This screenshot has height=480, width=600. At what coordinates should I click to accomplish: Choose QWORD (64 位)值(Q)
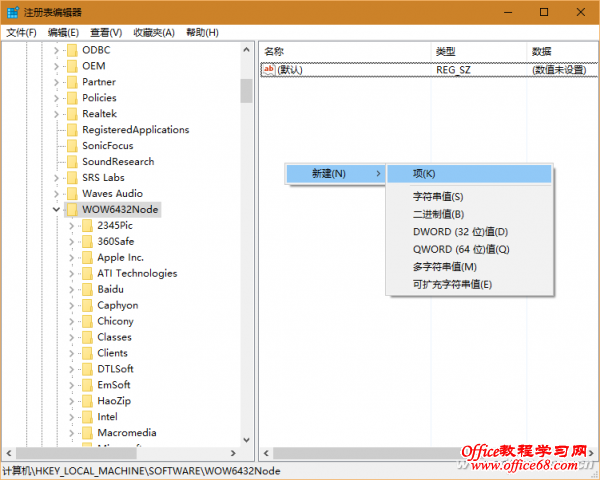[470, 250]
